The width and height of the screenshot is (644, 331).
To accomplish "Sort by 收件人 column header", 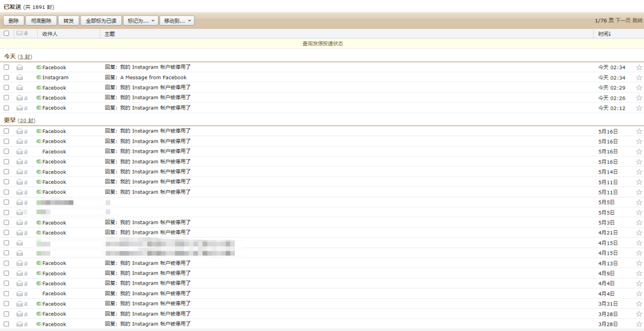I will pos(49,34).
